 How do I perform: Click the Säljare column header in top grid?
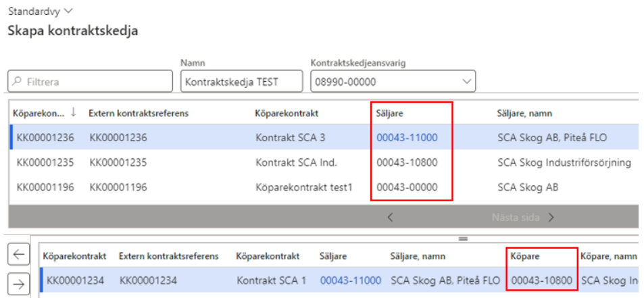[x=389, y=113]
